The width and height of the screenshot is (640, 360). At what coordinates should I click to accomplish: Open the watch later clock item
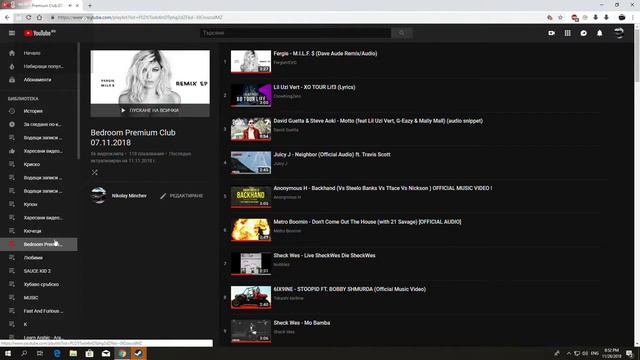coord(38,124)
